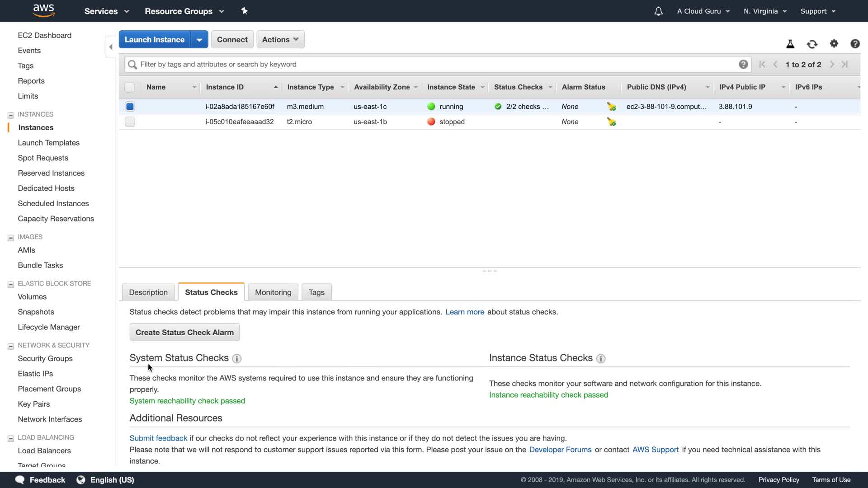The width and height of the screenshot is (868, 488).
Task: Refresh the instances list
Action: pos(812,44)
